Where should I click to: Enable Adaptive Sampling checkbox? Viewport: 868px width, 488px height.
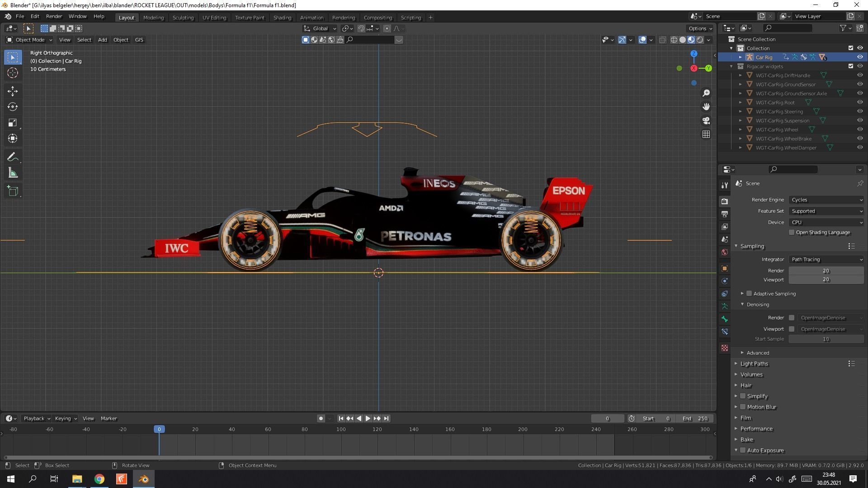(x=749, y=294)
